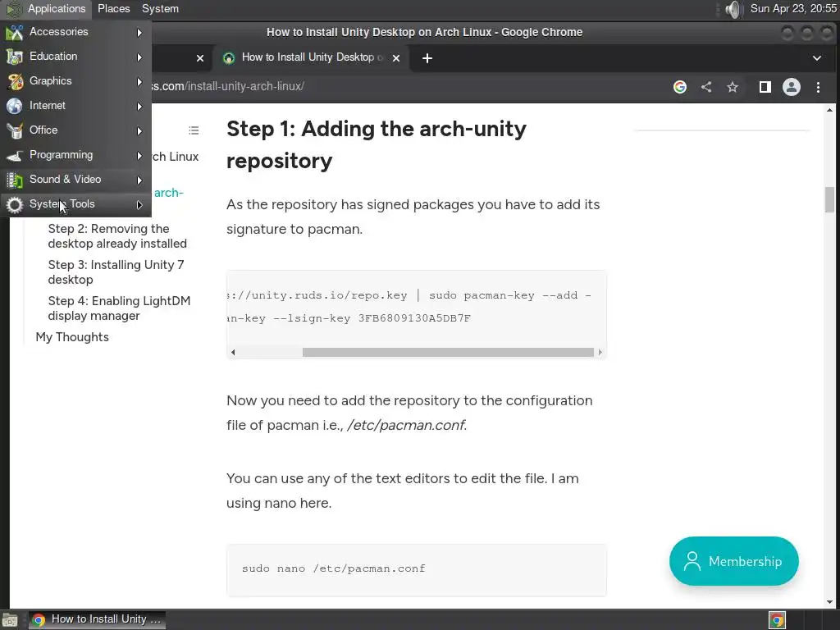Click the Programming category icon
840x630 pixels.
(15, 155)
